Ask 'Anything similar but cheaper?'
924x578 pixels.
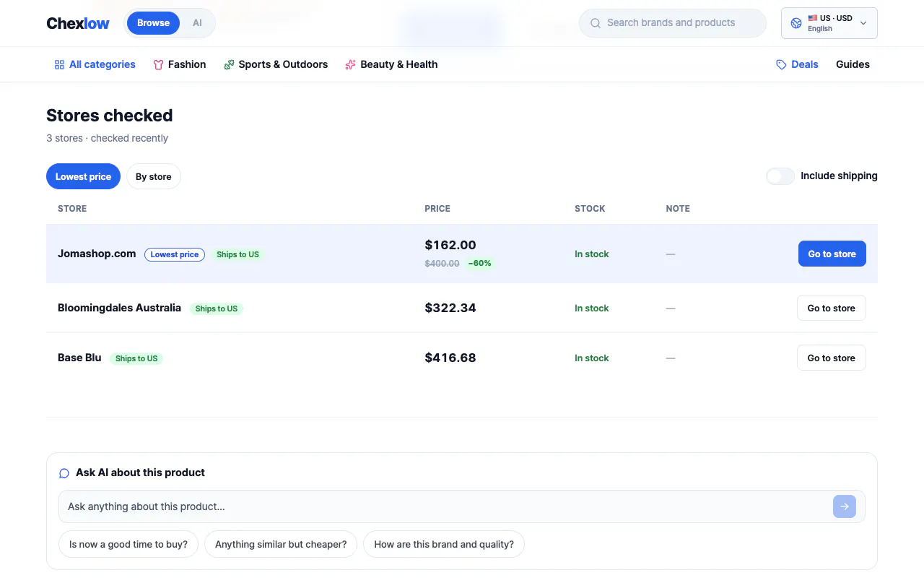click(x=281, y=545)
